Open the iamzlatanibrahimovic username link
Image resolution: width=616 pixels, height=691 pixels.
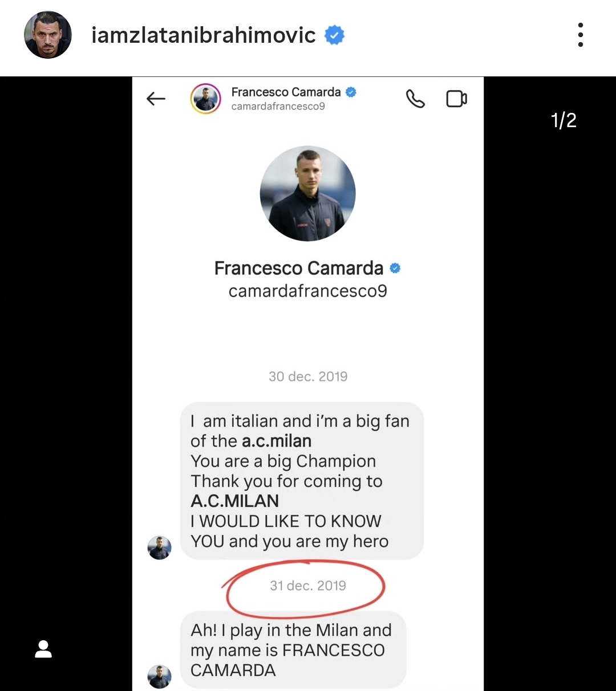point(204,35)
